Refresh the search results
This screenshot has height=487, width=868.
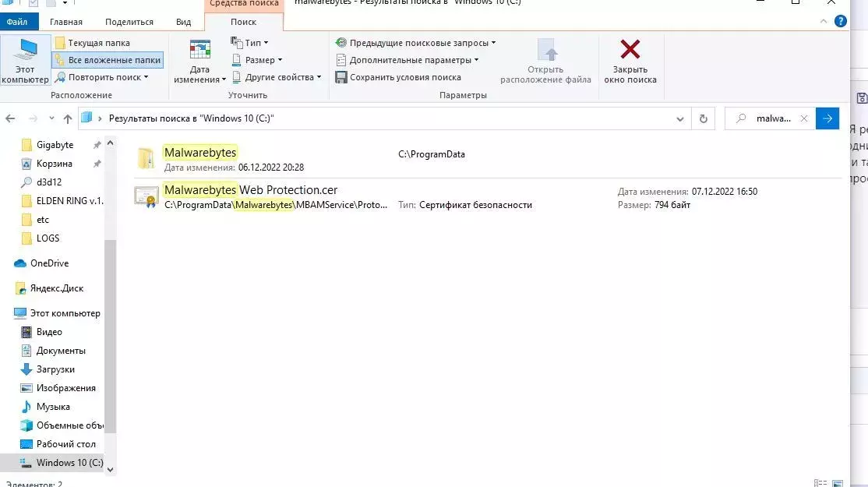point(703,118)
